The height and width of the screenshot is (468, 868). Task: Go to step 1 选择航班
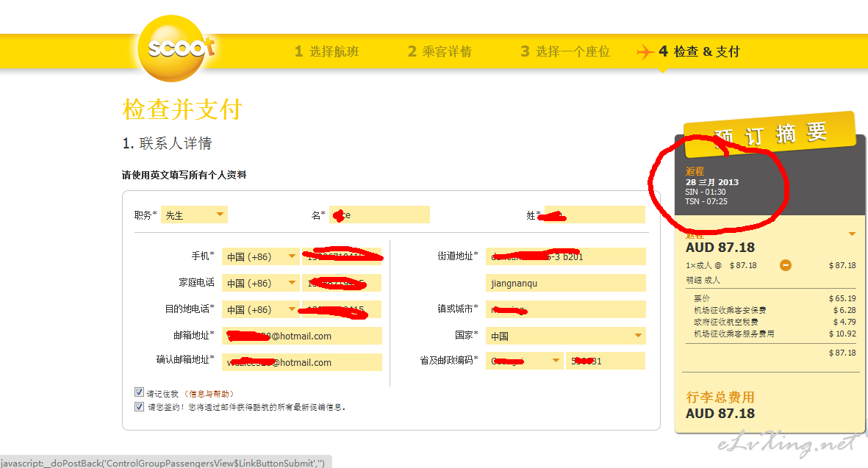(x=326, y=51)
